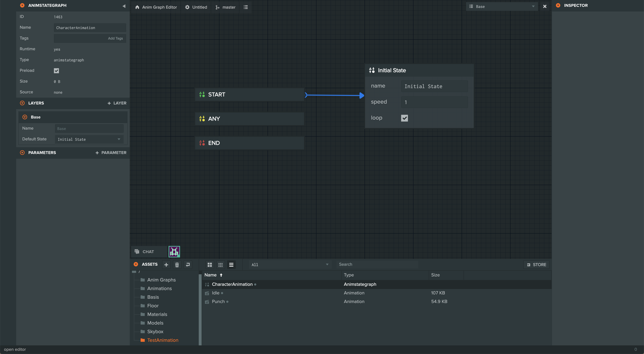Click the user avatar next to Chat
The image size is (644, 354).
(x=174, y=251)
